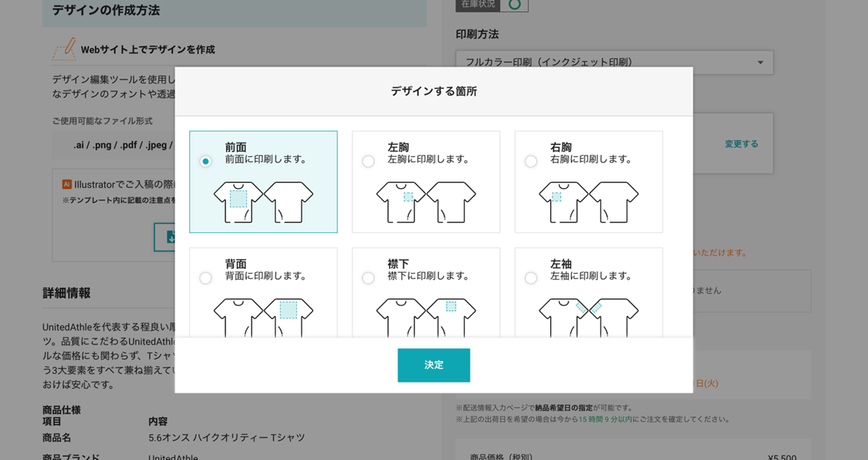The height and width of the screenshot is (460, 868).
Task: Open the 印刷方法 print method dropdown
Action: click(x=614, y=62)
